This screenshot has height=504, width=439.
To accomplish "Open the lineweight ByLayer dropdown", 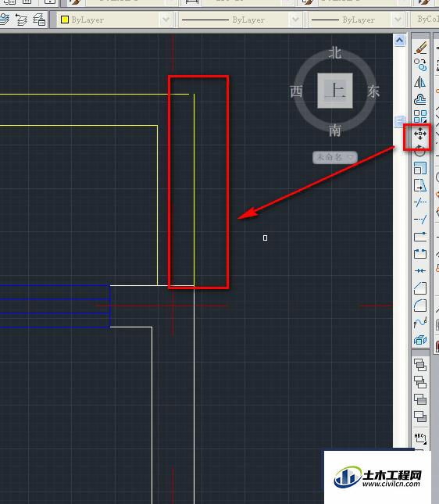I will (x=398, y=20).
